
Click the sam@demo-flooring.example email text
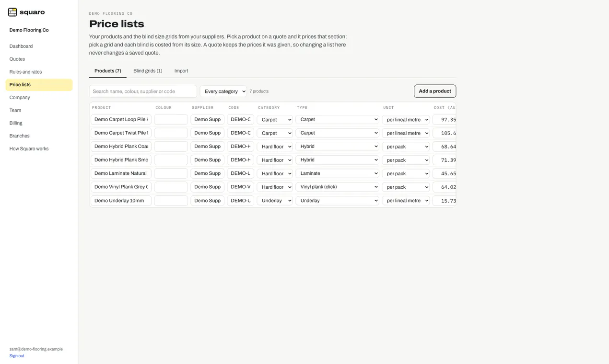click(36, 349)
